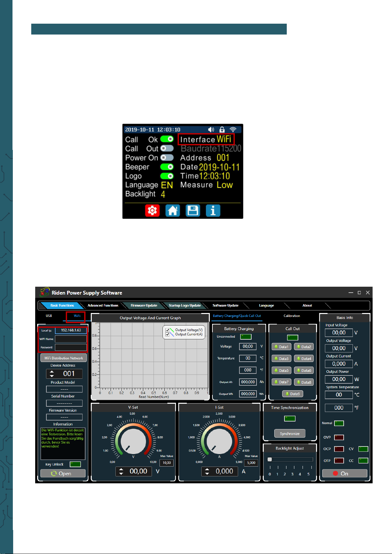The width and height of the screenshot is (392, 554).
Task: Uncheck Output Voltage(V) in graph legend
Action: coord(167,330)
